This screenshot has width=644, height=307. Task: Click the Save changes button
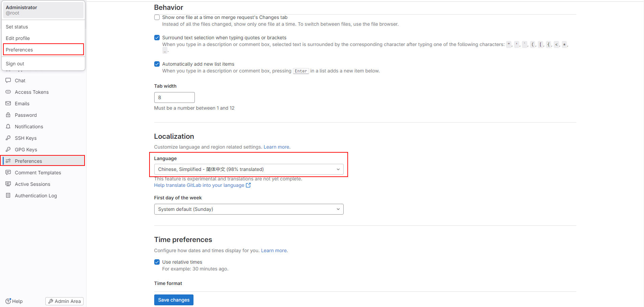coord(174,300)
